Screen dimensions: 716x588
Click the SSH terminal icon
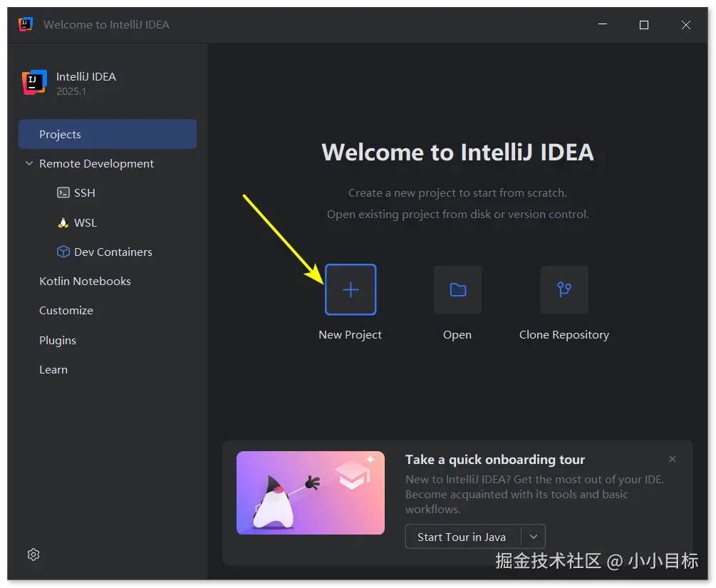pyautogui.click(x=63, y=193)
